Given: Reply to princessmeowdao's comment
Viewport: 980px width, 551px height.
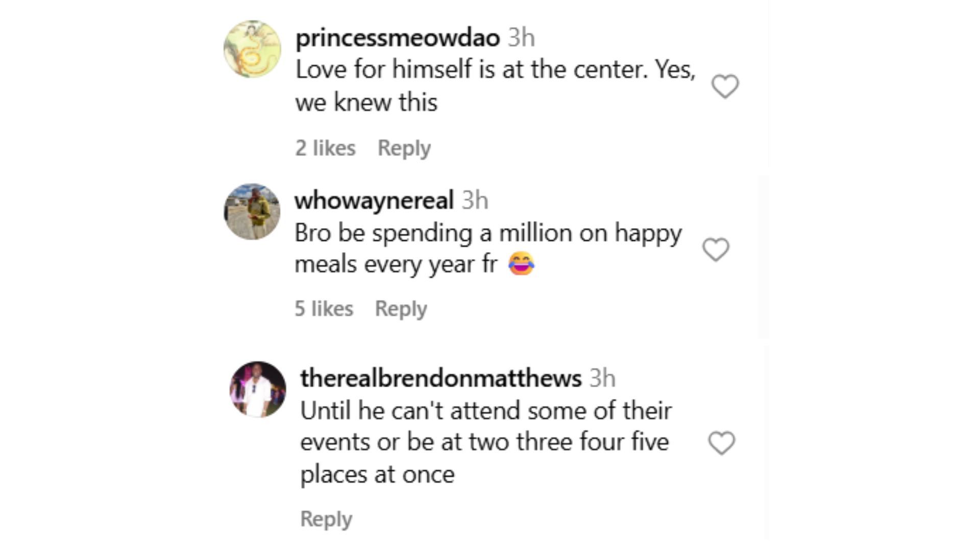Looking at the screenshot, I should pyautogui.click(x=404, y=148).
